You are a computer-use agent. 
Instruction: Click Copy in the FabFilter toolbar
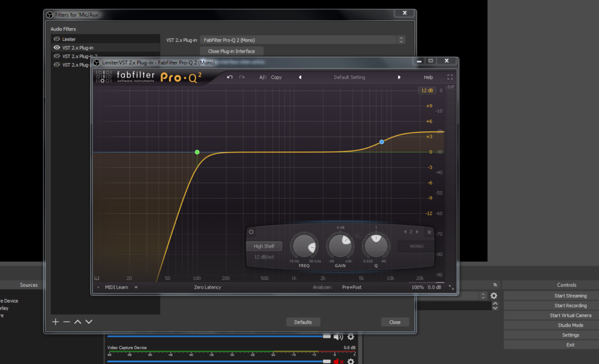276,77
